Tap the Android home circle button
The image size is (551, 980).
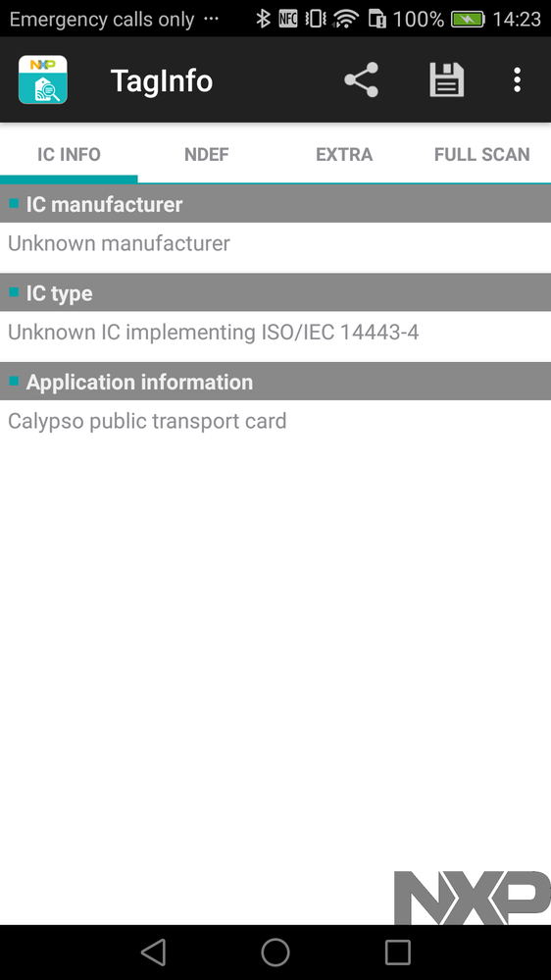coord(275,953)
